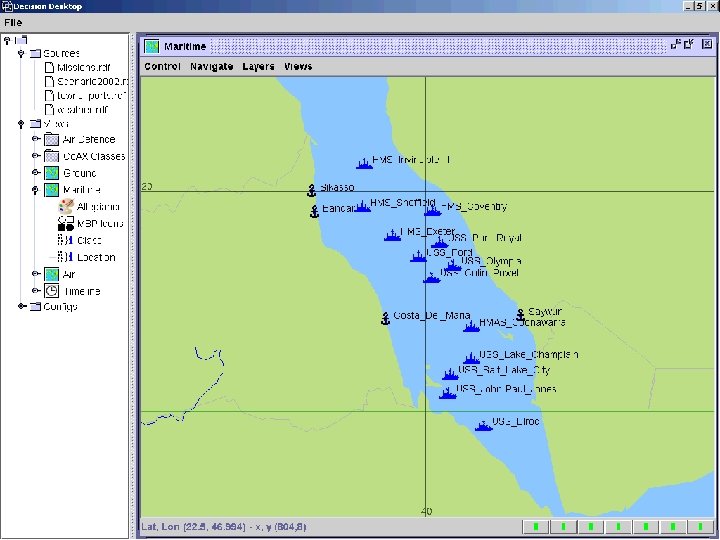Click the Lat, Lon coordinates status text
This screenshot has height=540, width=720.
coord(224,527)
